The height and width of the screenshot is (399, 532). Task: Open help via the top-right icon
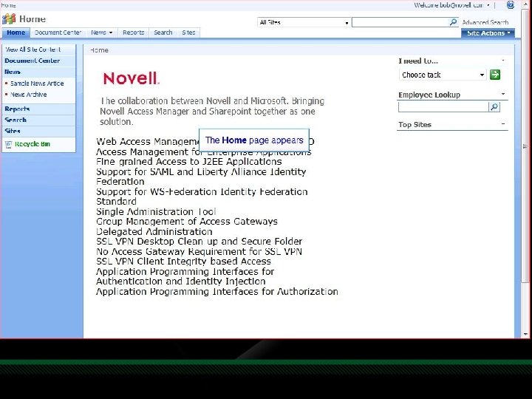point(511,4)
